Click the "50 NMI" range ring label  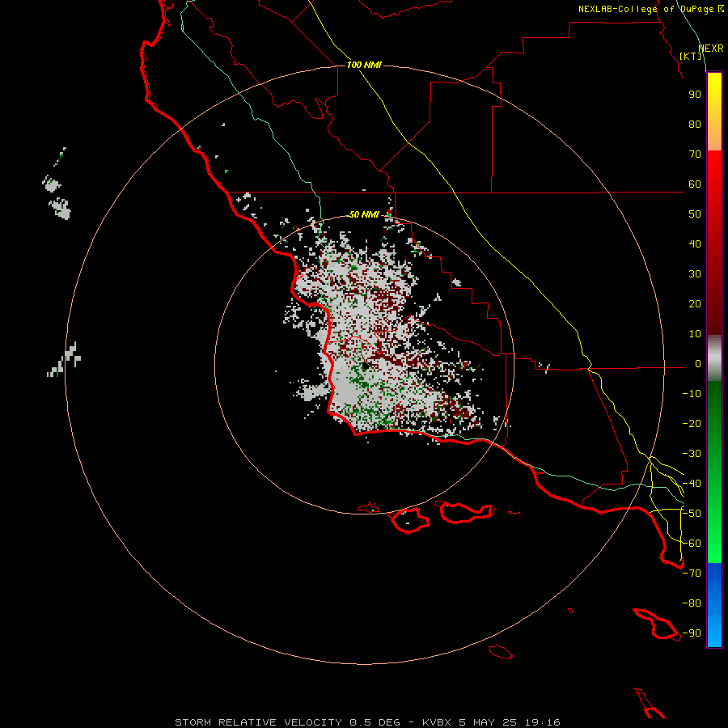pos(364,214)
